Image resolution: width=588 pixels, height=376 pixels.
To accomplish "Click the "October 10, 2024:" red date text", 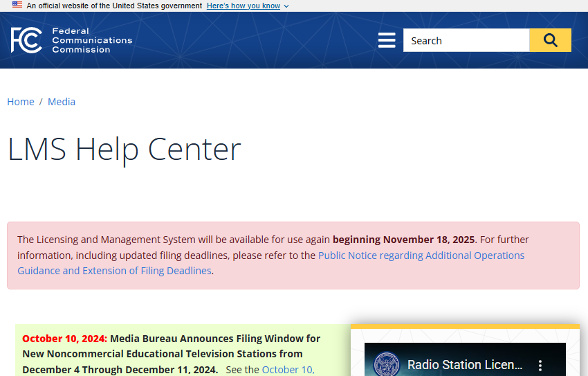I will tap(64, 339).
